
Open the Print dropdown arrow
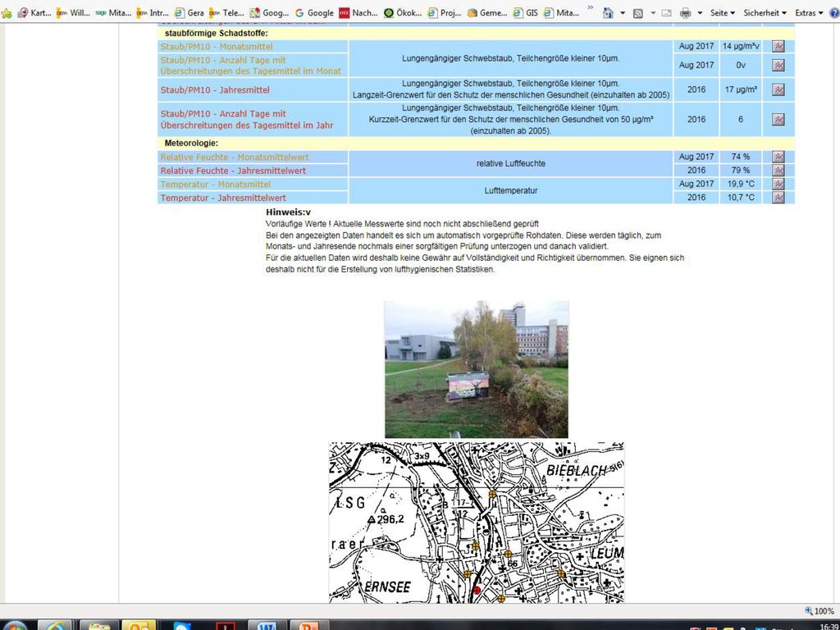(700, 13)
